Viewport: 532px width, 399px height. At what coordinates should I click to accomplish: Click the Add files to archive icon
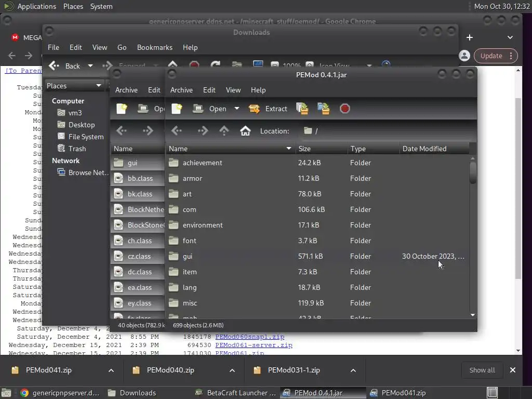pos(302,109)
